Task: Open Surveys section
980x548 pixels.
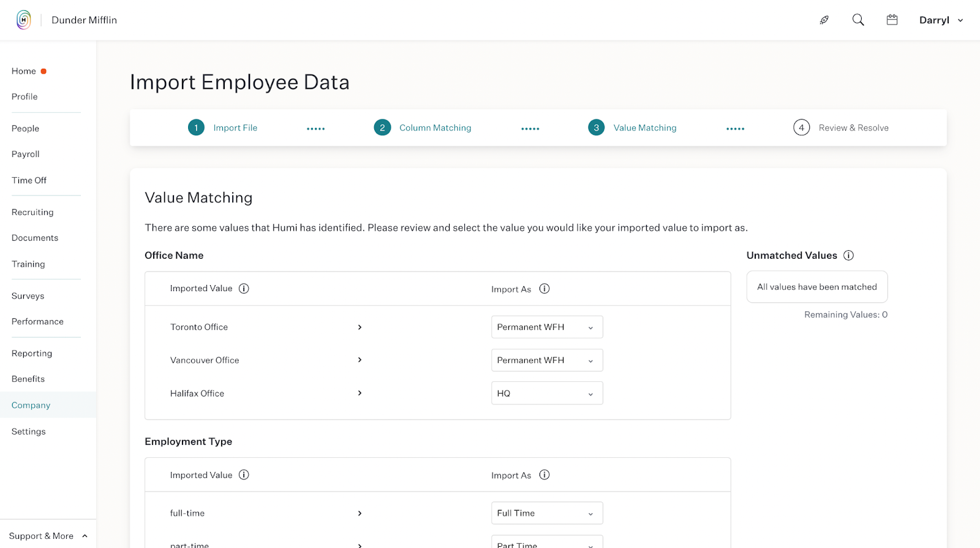Action: pos(28,296)
